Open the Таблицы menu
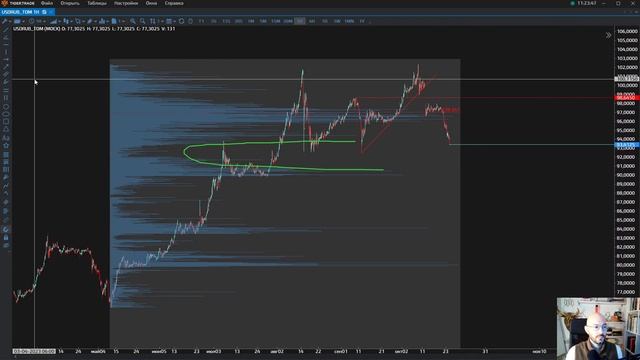This screenshot has height=360, width=640. pos(97,3)
